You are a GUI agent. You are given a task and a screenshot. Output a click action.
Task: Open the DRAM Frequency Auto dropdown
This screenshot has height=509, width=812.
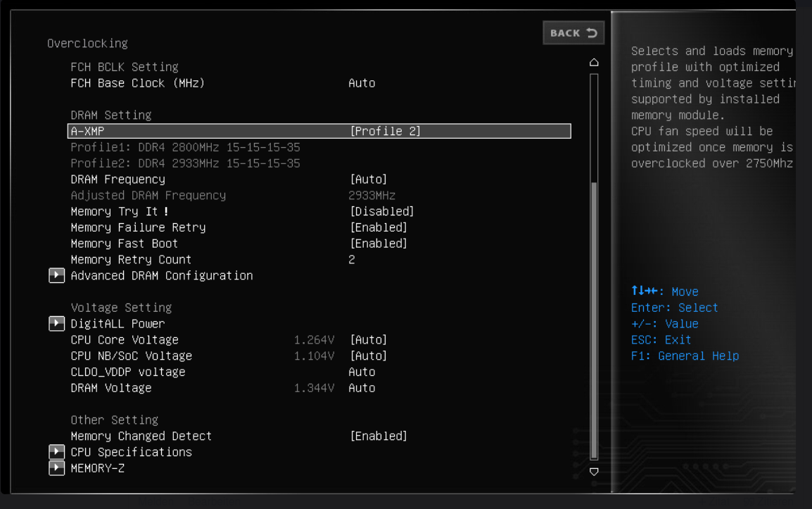click(x=368, y=180)
